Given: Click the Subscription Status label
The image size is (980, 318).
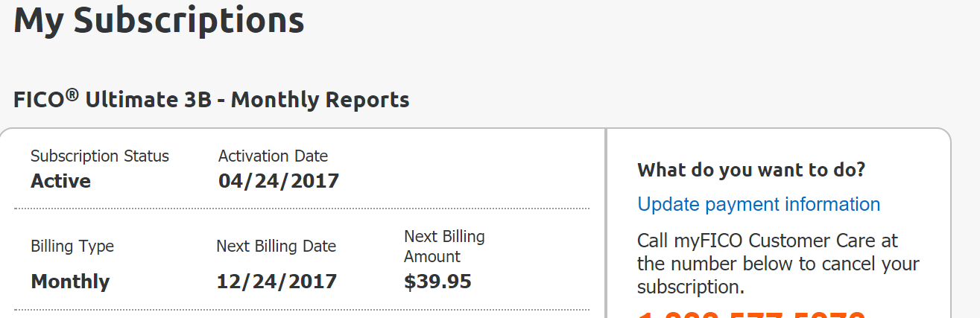Looking at the screenshot, I should click(x=100, y=156).
